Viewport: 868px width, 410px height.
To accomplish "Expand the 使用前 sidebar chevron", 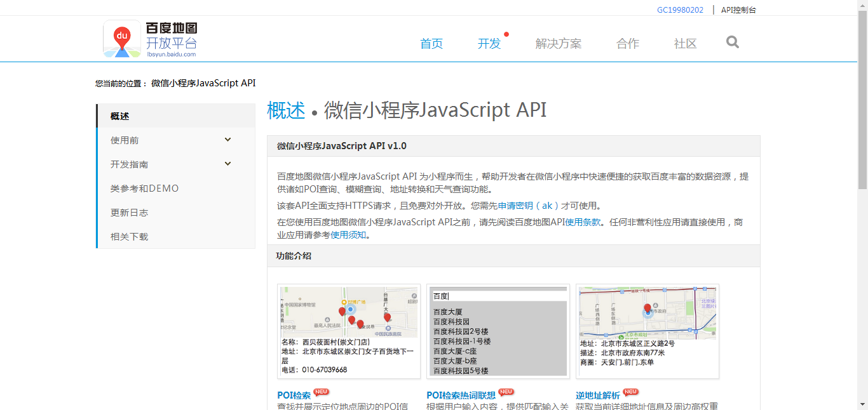I will coord(228,140).
